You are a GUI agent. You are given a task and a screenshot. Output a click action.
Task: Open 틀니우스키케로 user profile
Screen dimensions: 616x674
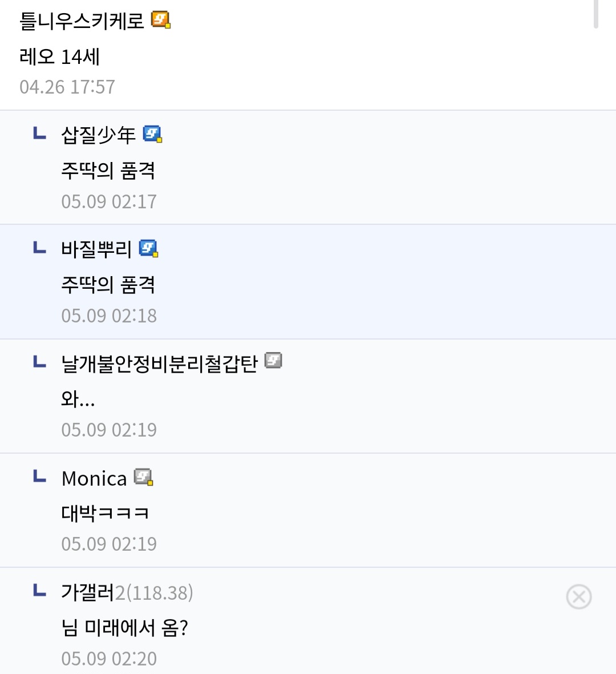82,21
